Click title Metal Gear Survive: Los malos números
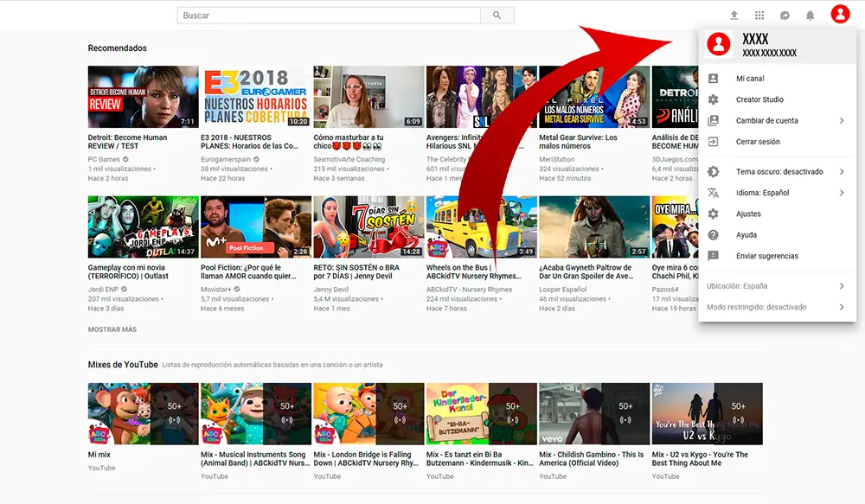Viewport: 865px width, 504px height. pyautogui.click(x=578, y=142)
